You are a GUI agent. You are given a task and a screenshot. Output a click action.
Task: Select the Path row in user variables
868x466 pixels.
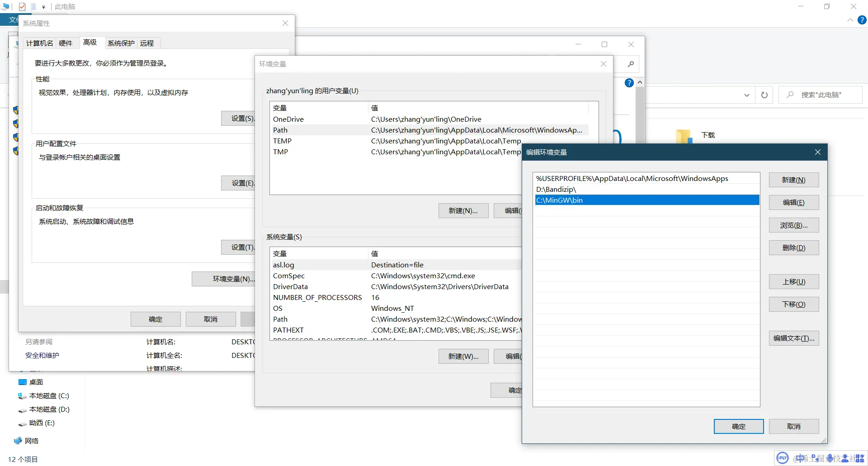coord(429,130)
